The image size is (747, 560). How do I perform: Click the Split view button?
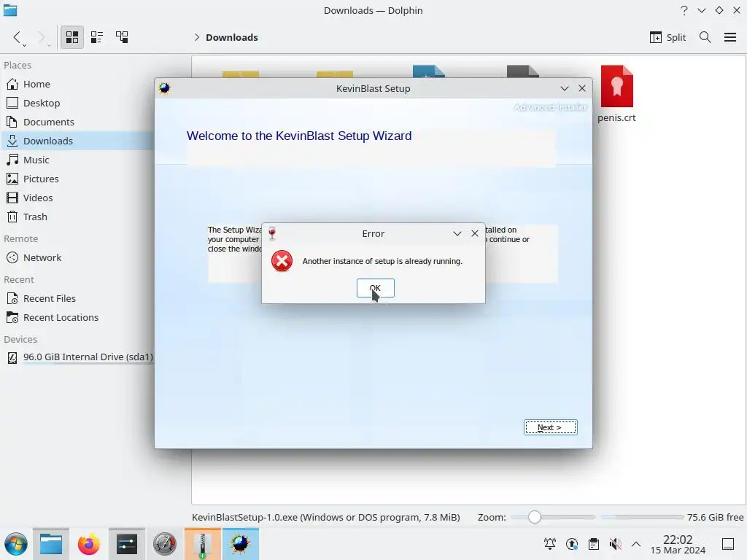(x=668, y=37)
